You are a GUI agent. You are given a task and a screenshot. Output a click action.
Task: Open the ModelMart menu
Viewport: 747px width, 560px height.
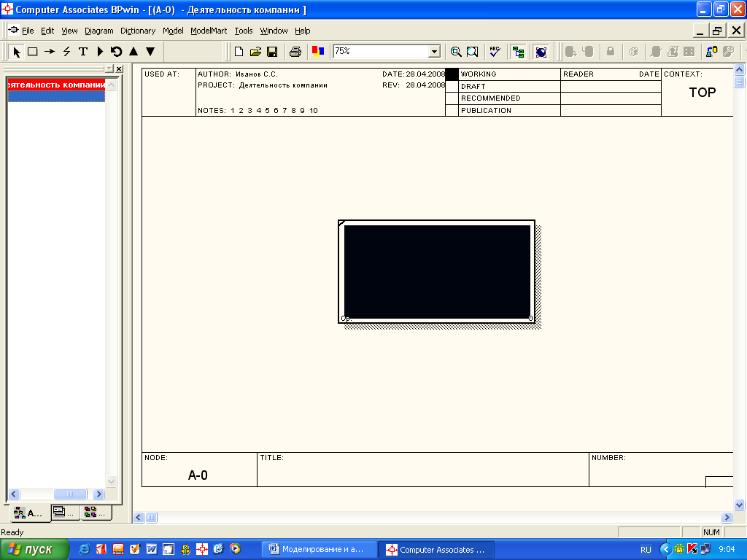209,31
